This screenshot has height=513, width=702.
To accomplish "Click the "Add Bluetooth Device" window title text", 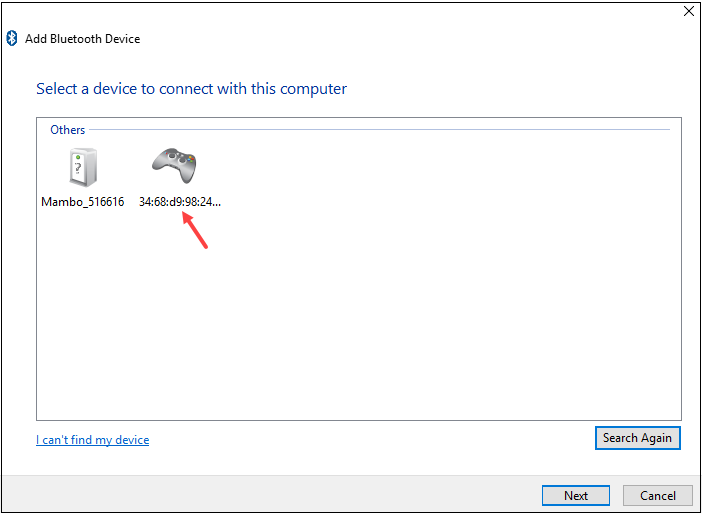I will click(82, 39).
